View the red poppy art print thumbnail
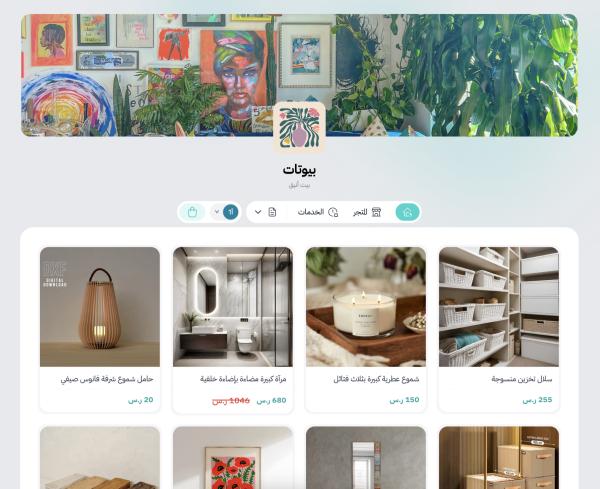 pos(233,458)
